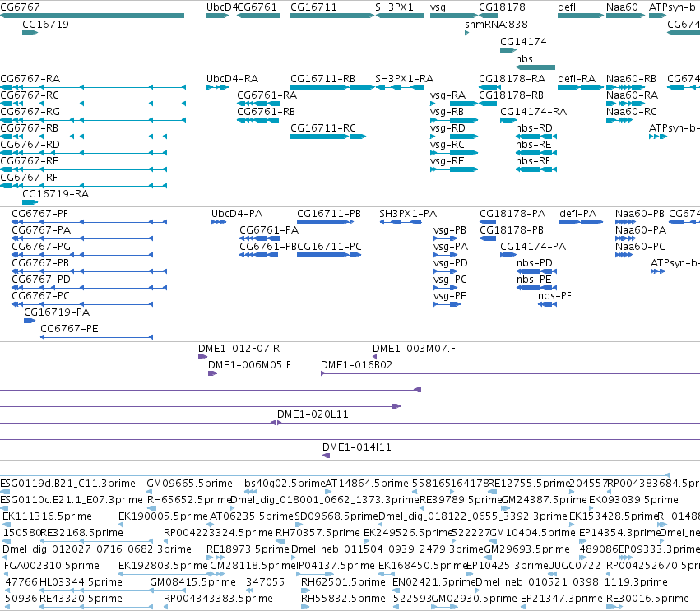The height and width of the screenshot is (611, 700).
Task: Click transcript nbs-RD
Action: coord(536,137)
